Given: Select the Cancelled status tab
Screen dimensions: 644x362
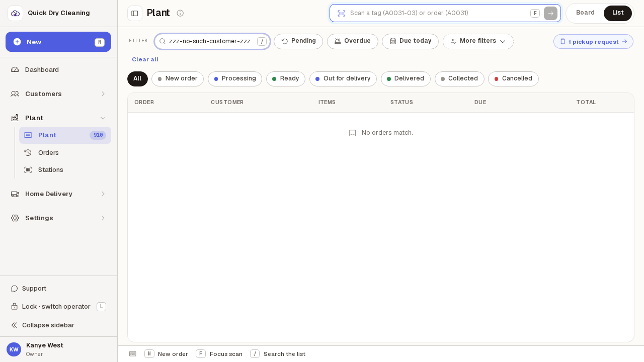Looking at the screenshot, I should (x=513, y=79).
